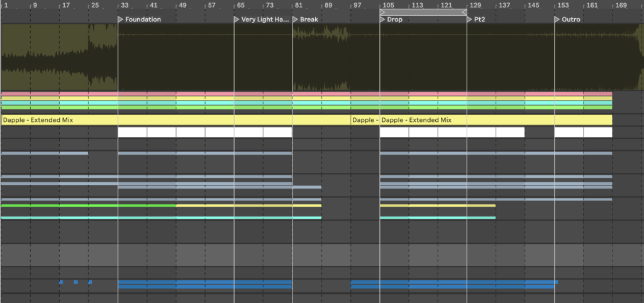This screenshot has height=303, width=644.
Task: Click bar 57 on the timeline ruler
Action: tap(211, 6)
